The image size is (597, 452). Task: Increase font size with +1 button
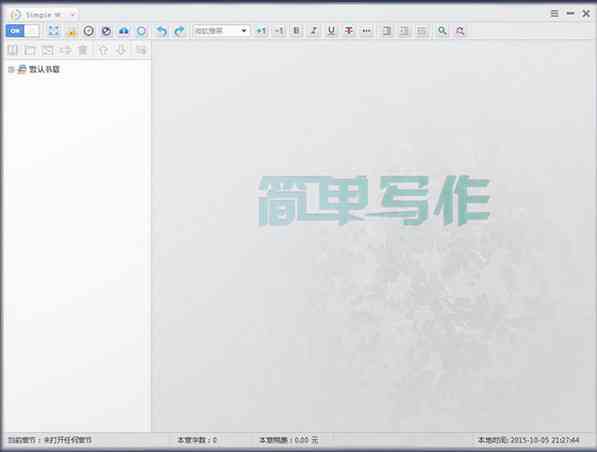(261, 31)
